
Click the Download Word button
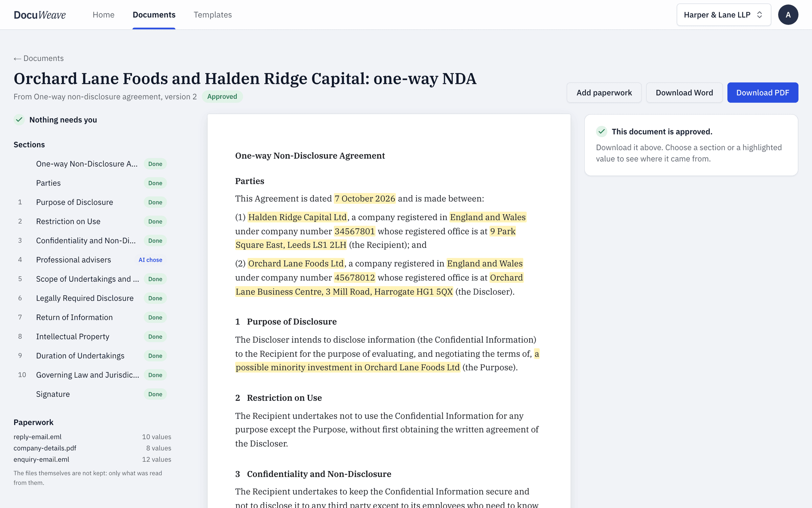point(684,92)
